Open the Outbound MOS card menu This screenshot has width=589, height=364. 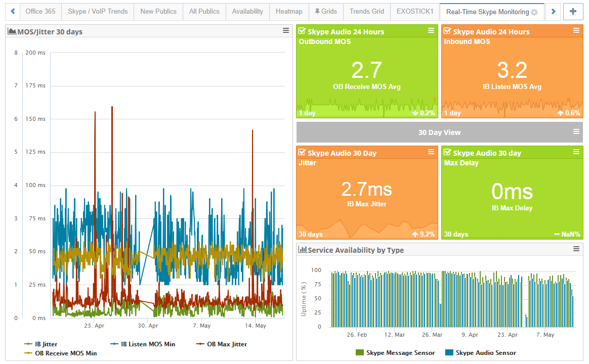click(431, 30)
